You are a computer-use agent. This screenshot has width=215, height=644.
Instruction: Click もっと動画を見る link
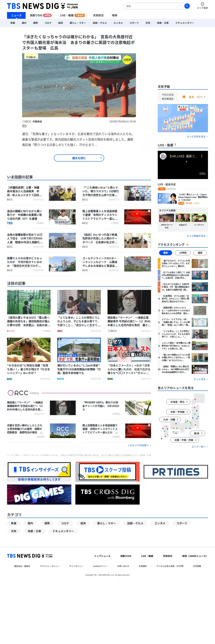pyautogui.click(x=197, y=236)
